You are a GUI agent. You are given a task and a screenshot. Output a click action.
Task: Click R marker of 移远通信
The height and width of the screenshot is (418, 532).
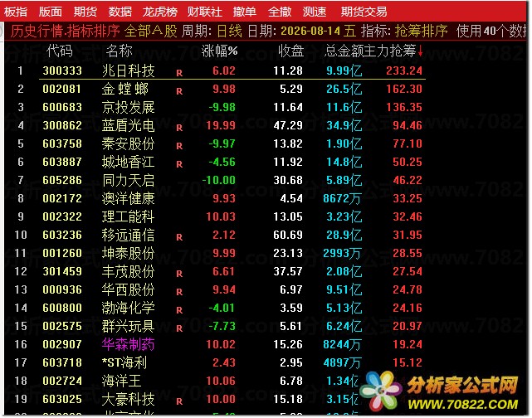click(179, 237)
